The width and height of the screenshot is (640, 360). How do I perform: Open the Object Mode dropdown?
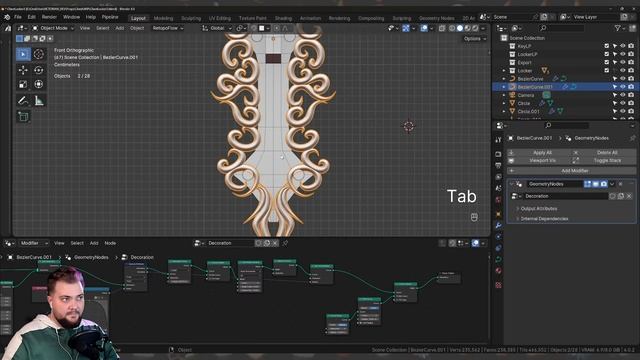coord(53,28)
